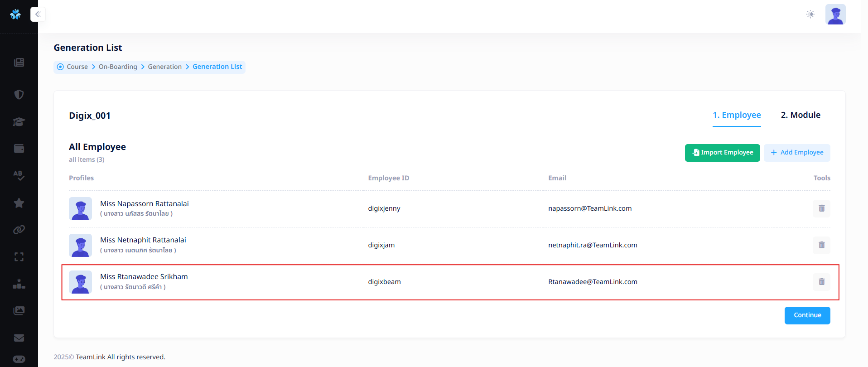
Task: Open the user avatar menu at top right
Action: tap(835, 14)
